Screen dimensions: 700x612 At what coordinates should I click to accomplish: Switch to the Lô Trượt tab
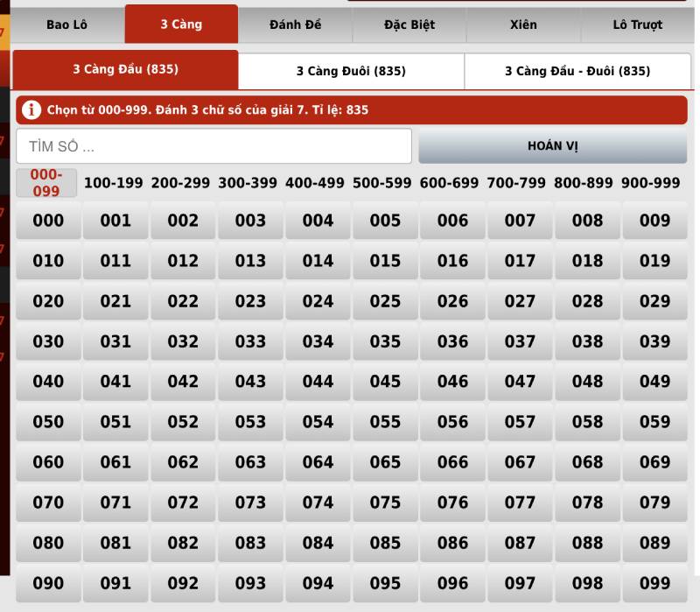point(637,25)
